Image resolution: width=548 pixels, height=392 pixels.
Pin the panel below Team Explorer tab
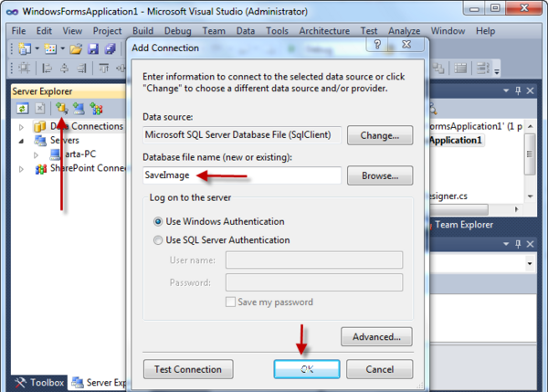[x=518, y=244]
